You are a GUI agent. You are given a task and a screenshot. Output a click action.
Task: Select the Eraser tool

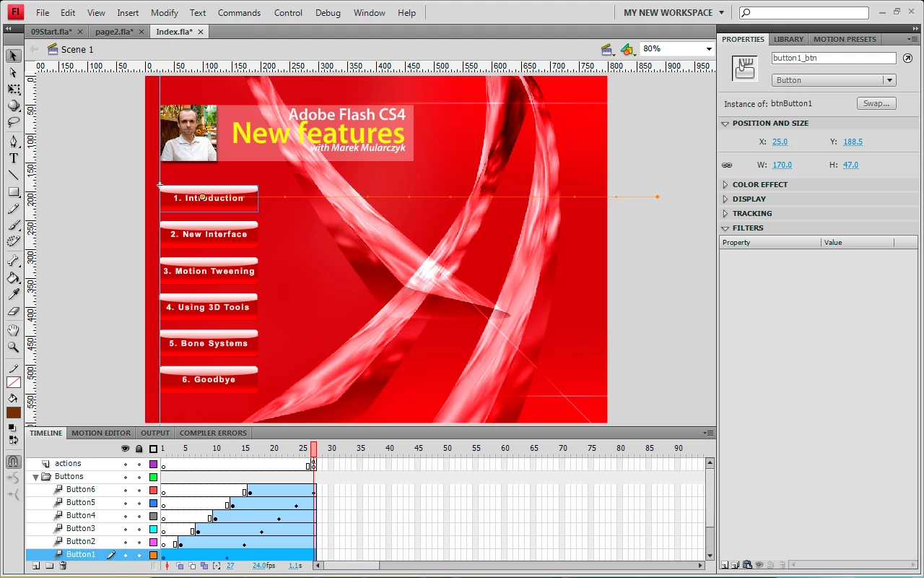tap(14, 311)
